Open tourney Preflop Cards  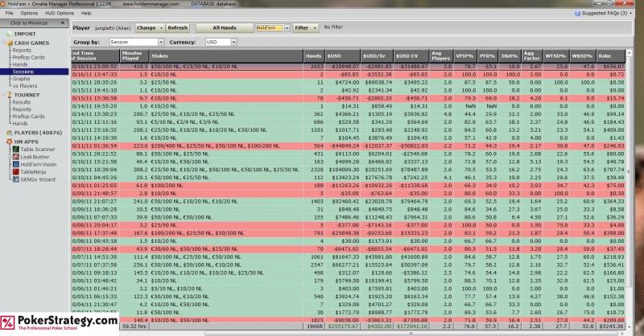[28, 116]
